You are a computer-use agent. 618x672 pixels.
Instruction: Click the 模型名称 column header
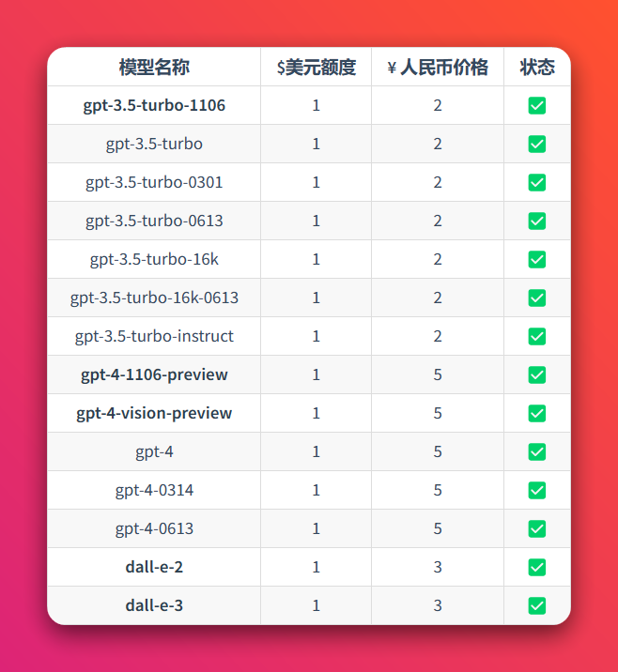(154, 68)
